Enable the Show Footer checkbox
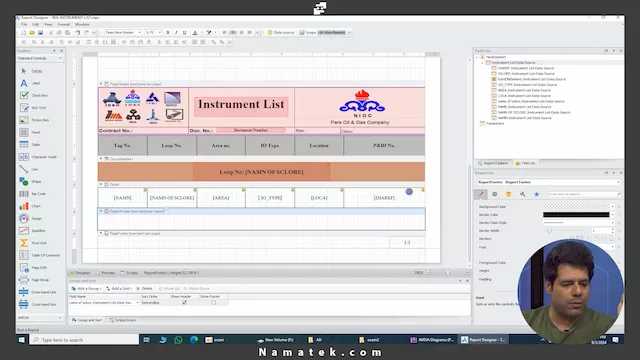 pos(213,302)
